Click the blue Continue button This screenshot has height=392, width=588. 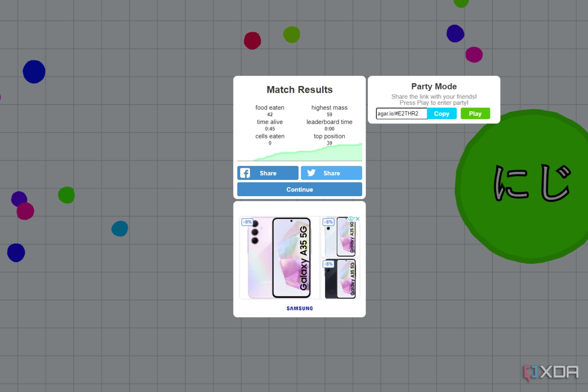pos(300,189)
